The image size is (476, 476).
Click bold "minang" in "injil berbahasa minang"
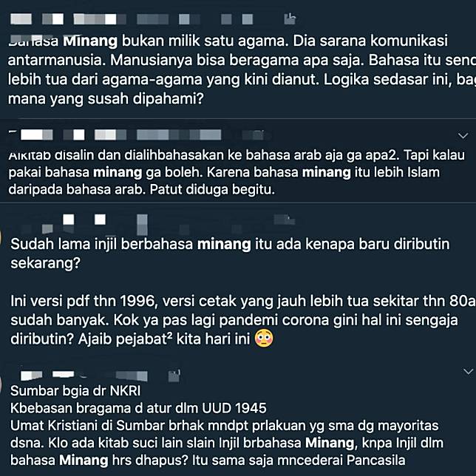224,244
